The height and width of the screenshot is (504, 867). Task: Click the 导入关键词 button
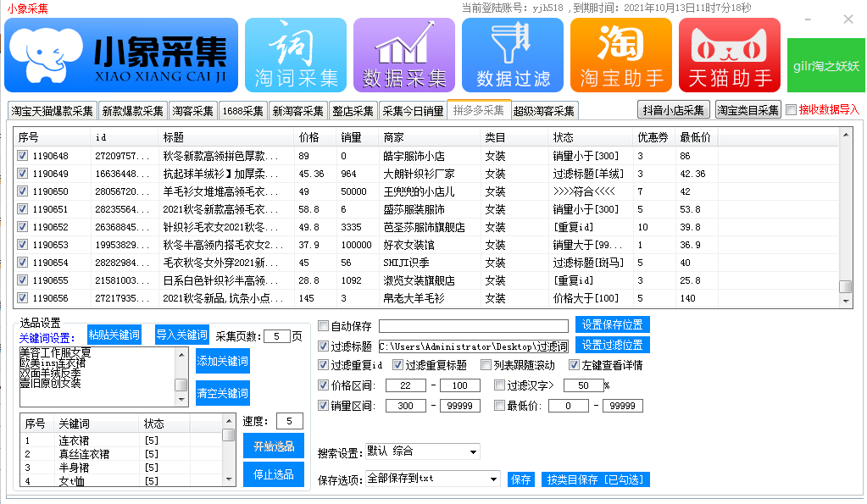[x=181, y=335]
